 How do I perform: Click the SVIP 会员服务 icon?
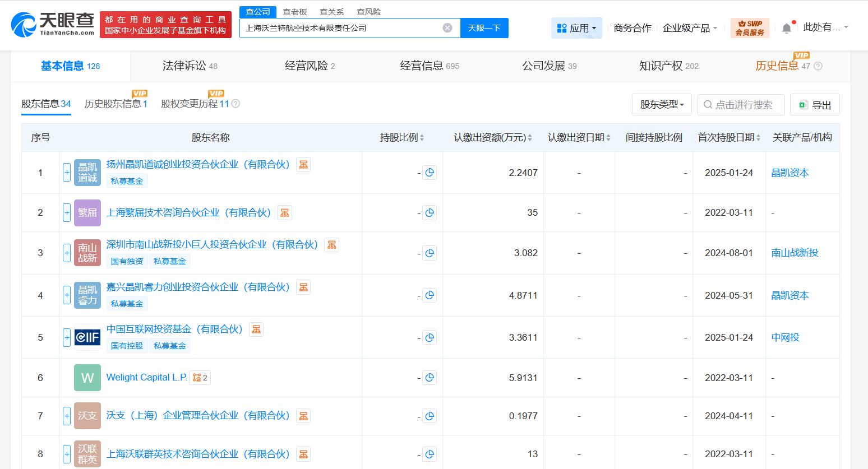pos(750,27)
